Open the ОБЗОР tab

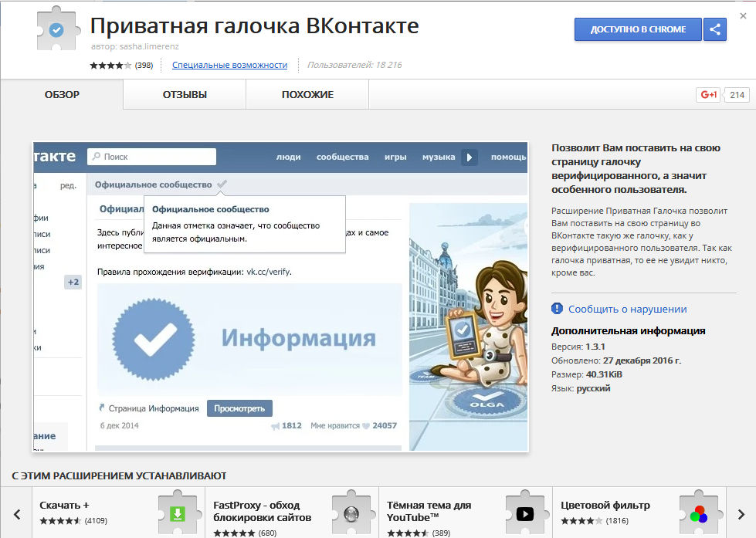62,94
